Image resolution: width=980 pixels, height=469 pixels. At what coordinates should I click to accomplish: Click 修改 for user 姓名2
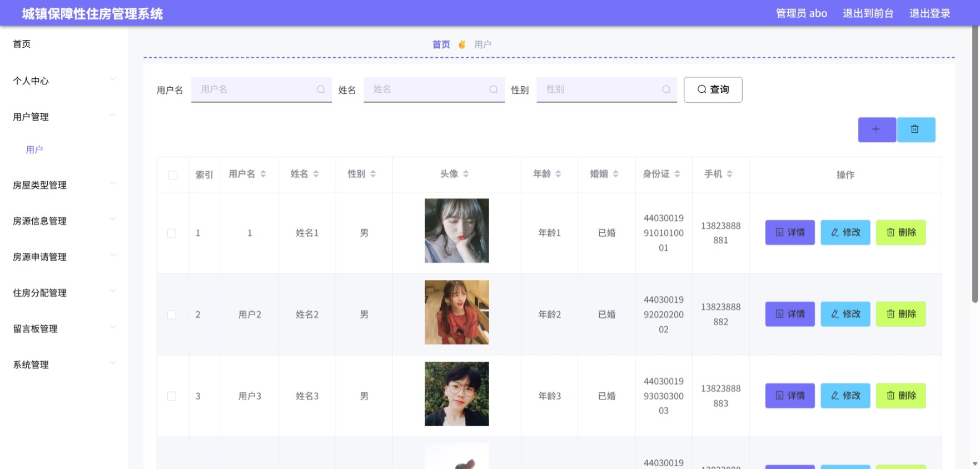[x=845, y=314]
